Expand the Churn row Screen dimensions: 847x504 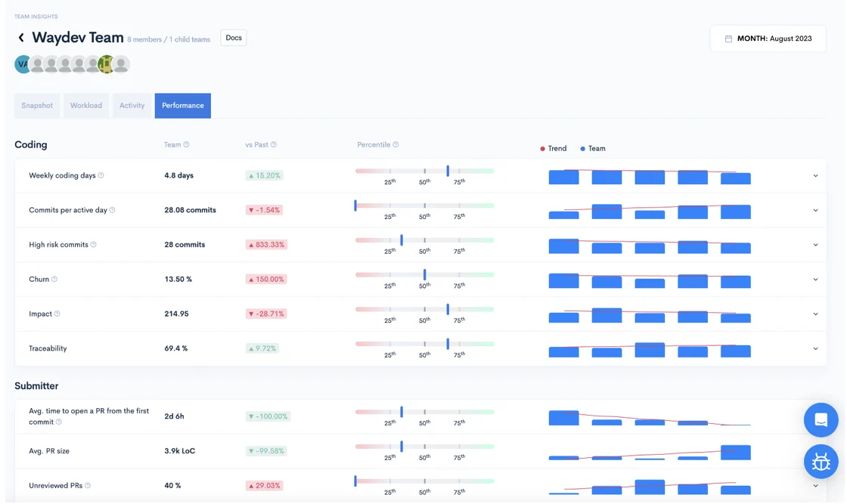(816, 280)
